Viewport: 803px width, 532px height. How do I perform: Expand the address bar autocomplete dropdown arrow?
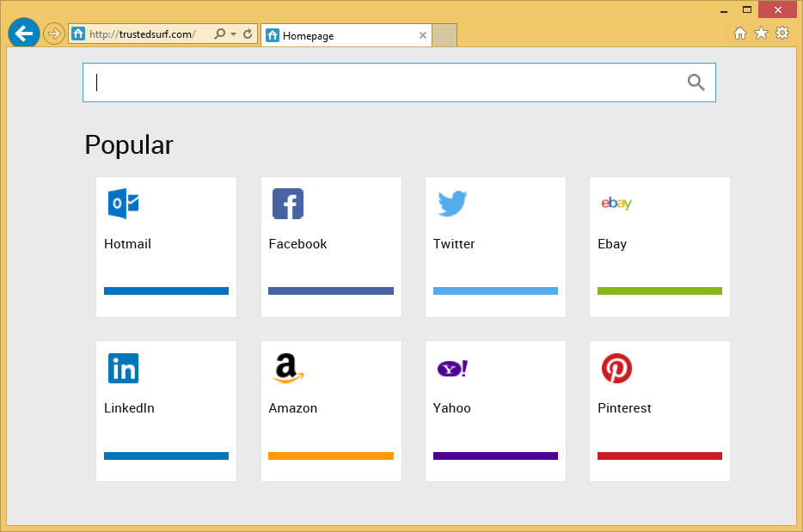point(234,34)
